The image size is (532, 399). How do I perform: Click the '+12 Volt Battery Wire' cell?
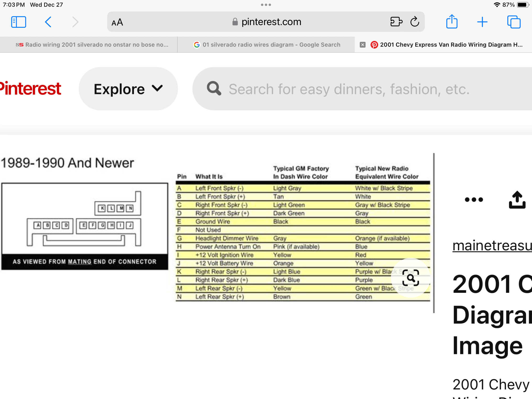tap(224, 263)
